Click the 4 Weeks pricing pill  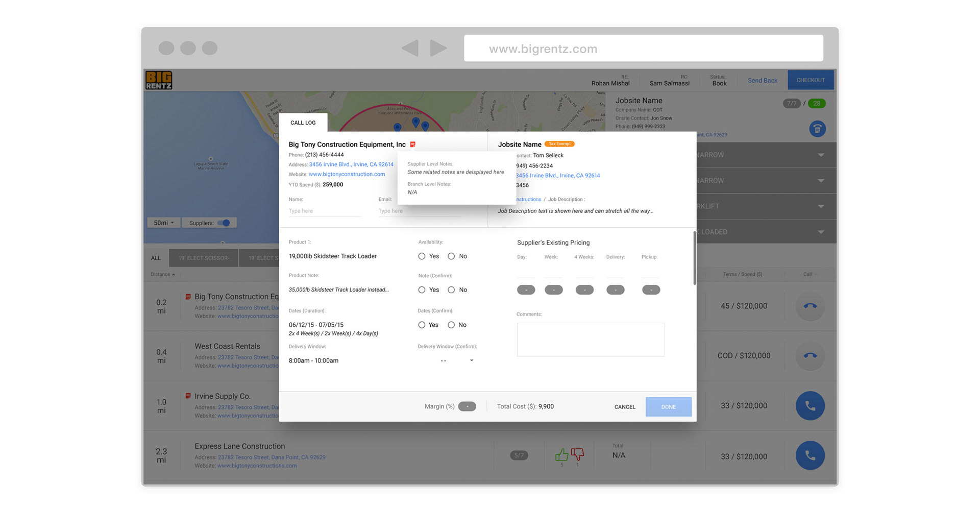pos(584,290)
